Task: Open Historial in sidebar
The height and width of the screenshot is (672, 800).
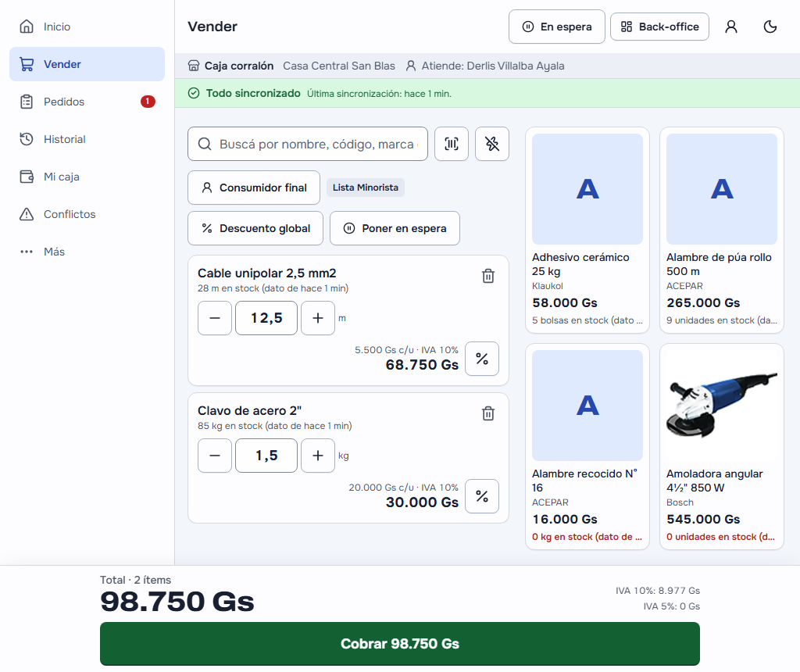Action: point(87,139)
